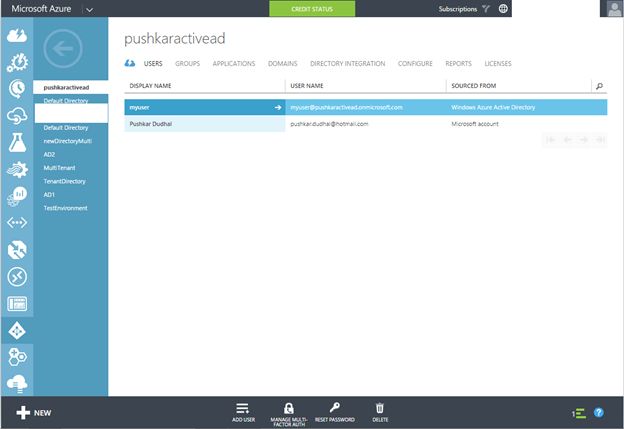Switch to the Licenses tab

click(x=498, y=64)
